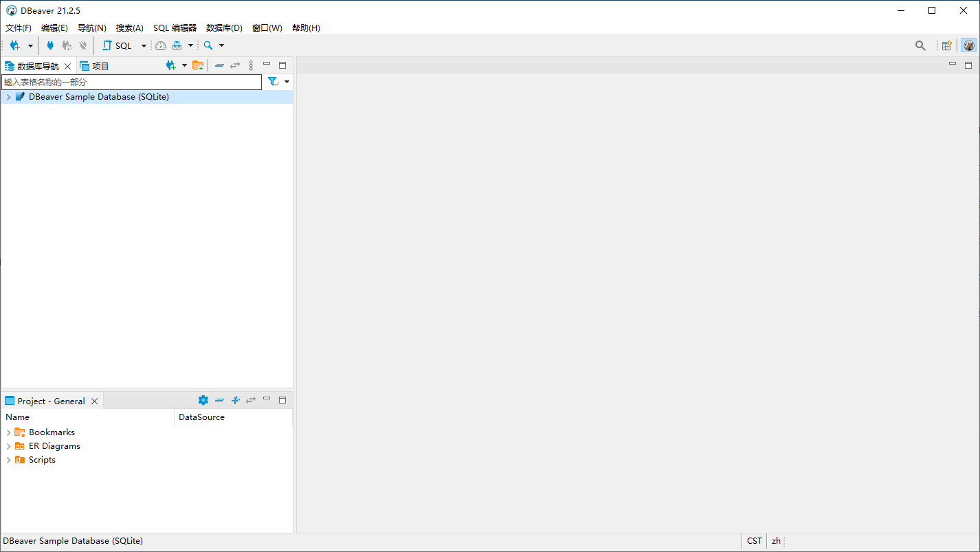Open the 数据库(D) menu

pyautogui.click(x=224, y=28)
